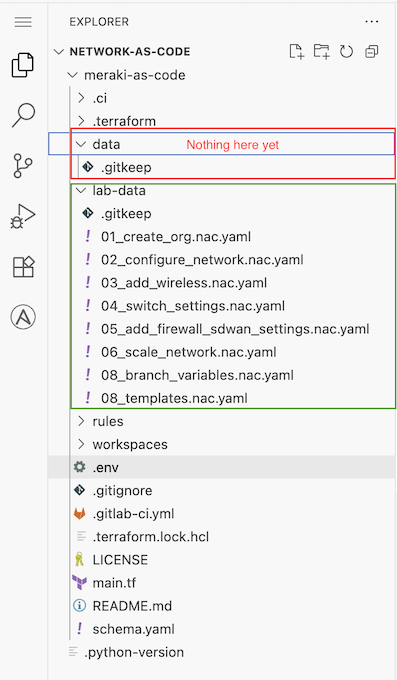The image size is (397, 680).
Task: Expand the .terraform folder
Action: 81,121
